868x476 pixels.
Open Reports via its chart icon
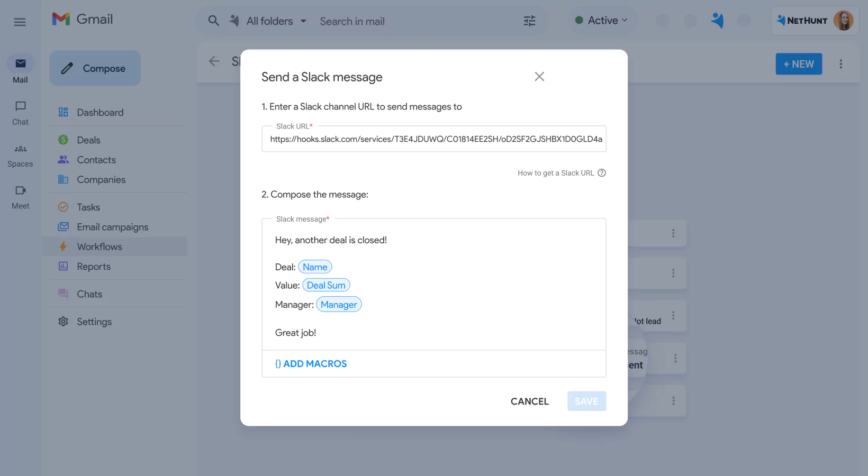(x=63, y=267)
